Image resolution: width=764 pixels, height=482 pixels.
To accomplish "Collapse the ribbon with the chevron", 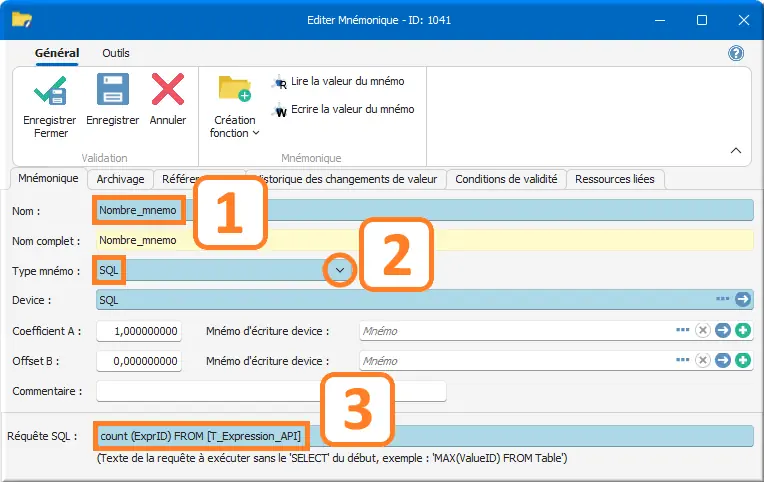I will pyautogui.click(x=736, y=151).
